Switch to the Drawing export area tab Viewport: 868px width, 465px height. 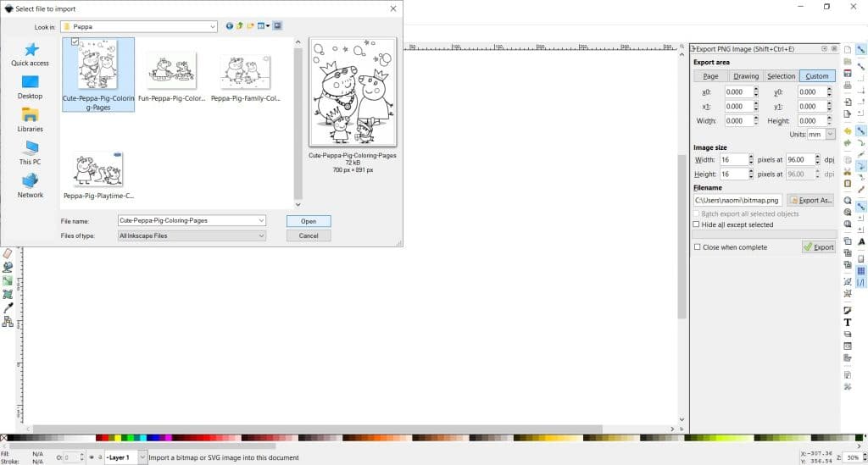pyautogui.click(x=746, y=75)
